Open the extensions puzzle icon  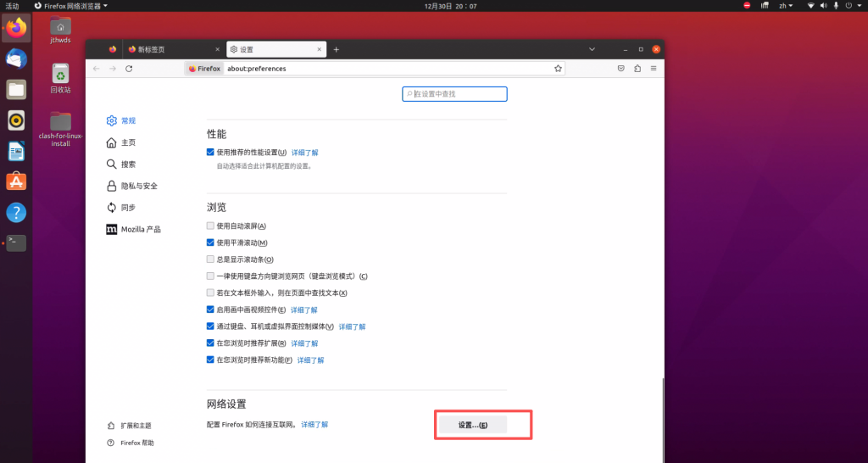point(637,69)
